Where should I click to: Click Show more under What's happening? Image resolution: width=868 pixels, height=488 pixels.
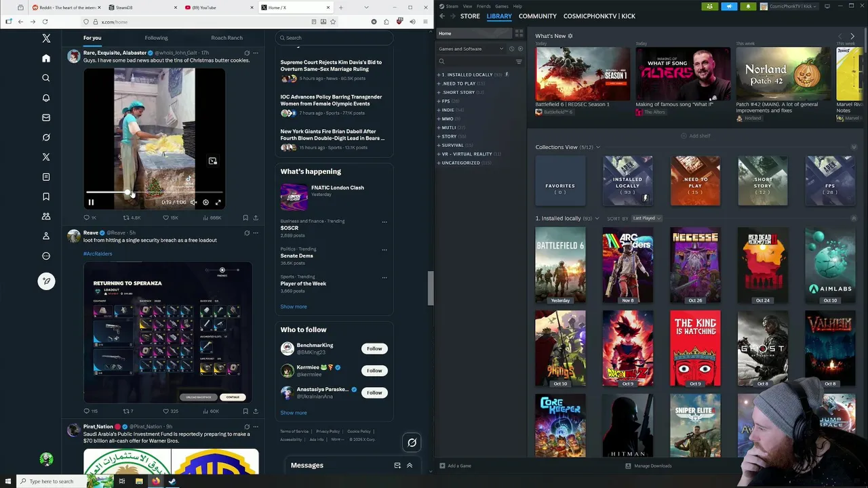(x=294, y=306)
